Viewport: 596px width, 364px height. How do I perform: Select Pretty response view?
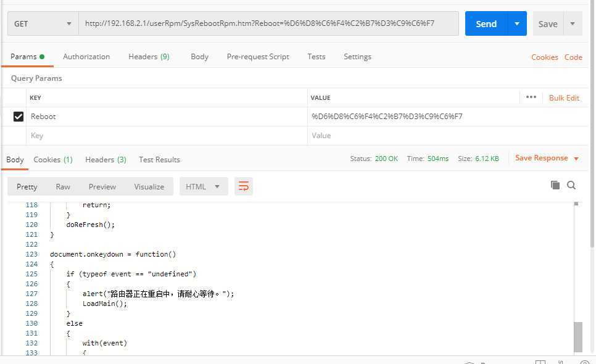pyautogui.click(x=27, y=186)
